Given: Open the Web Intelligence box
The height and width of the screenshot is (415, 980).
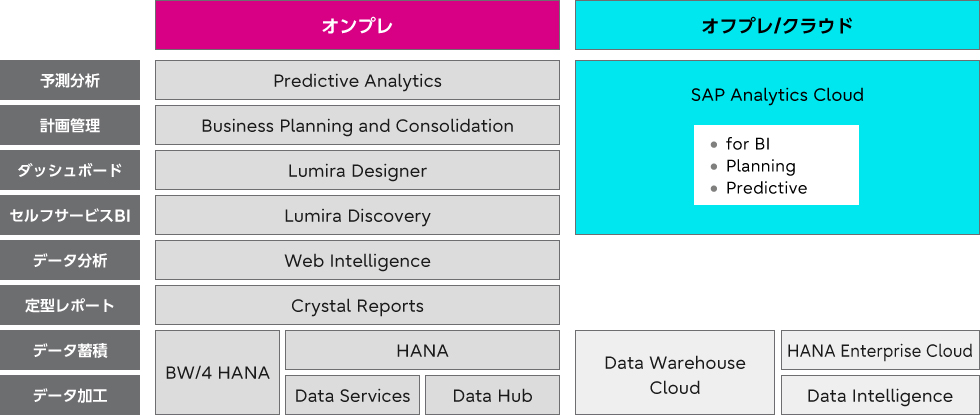Looking at the screenshot, I should 357,260.
